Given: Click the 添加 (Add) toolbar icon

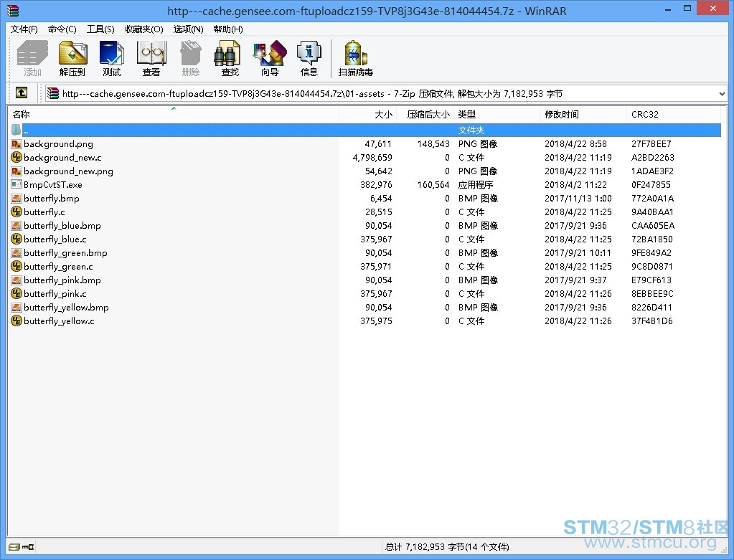Looking at the screenshot, I should click(x=32, y=59).
